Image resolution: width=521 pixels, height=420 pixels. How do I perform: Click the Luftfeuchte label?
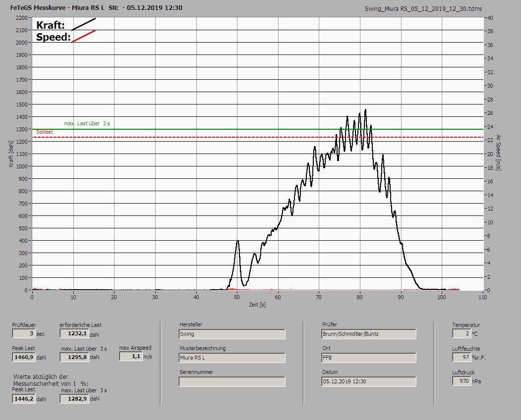point(466,349)
